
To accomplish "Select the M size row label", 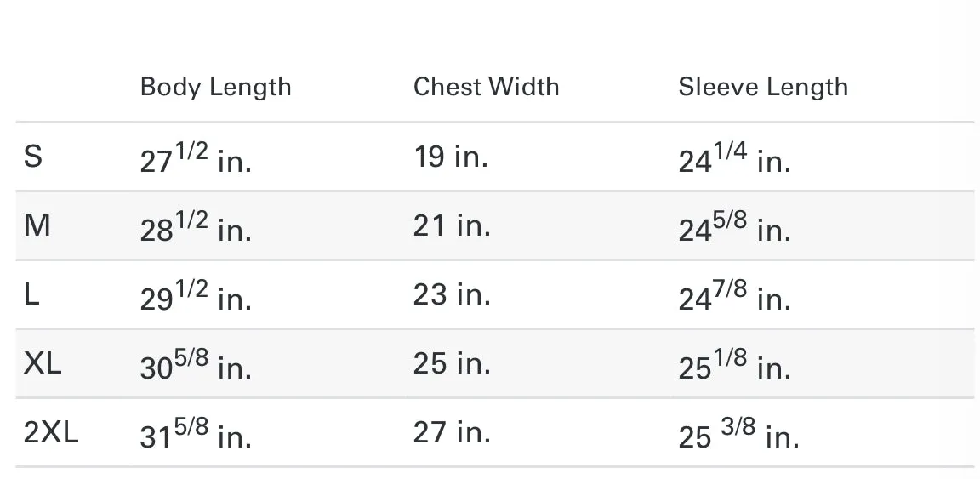I will coord(37,225).
